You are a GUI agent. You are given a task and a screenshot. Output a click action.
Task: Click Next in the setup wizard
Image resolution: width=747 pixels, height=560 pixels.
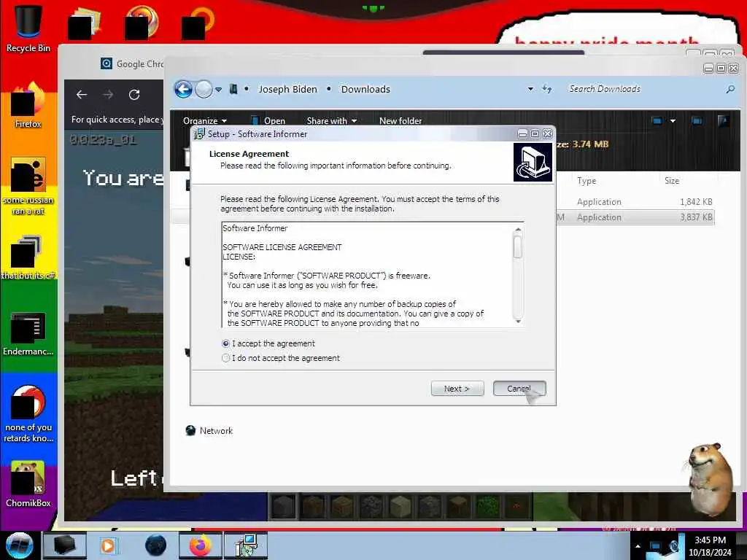point(457,389)
